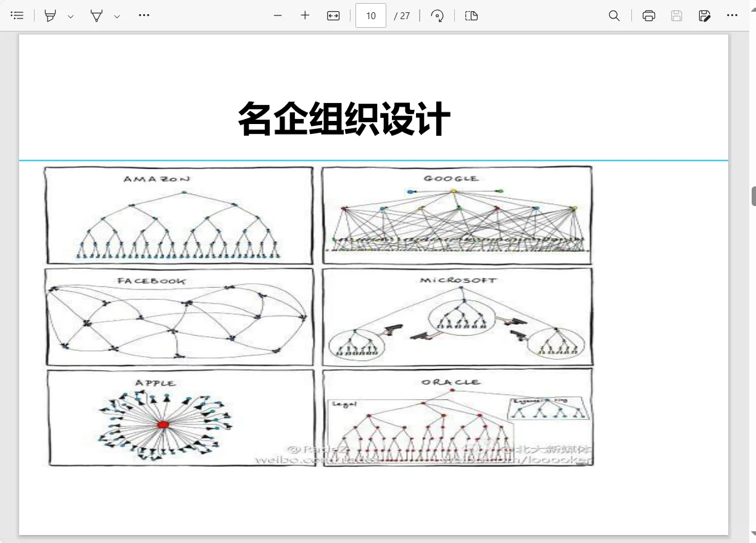This screenshot has width=756, height=543.
Task: Save the PDF with annotations
Action: click(704, 15)
